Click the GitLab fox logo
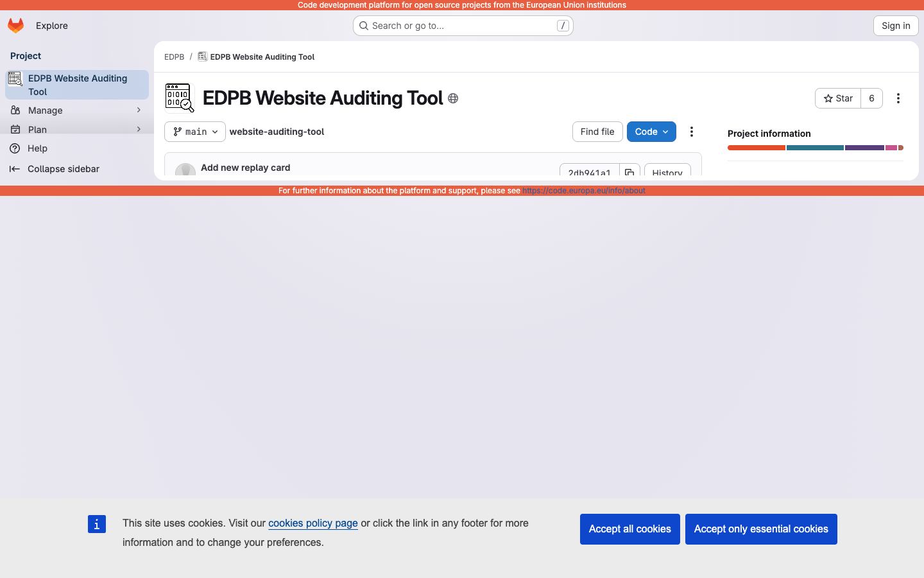924x578 pixels. coord(15,26)
